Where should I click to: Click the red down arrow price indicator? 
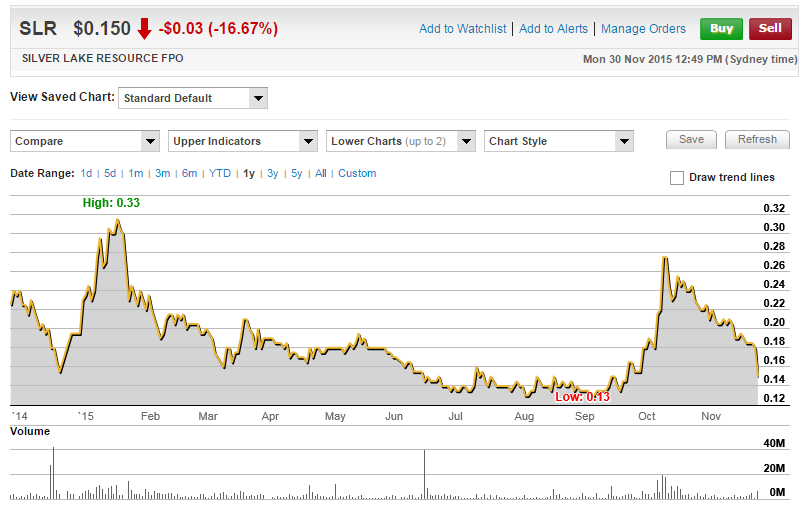(144, 29)
